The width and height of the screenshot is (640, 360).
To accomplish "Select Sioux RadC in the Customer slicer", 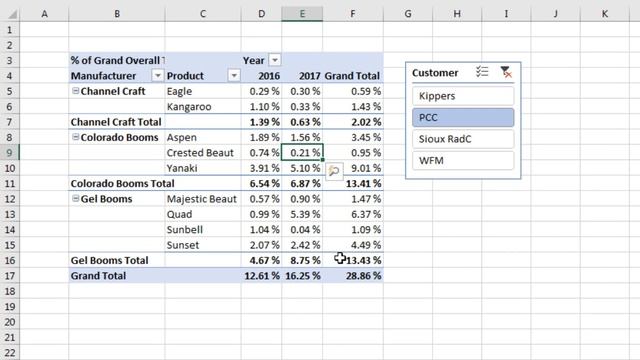I will (x=463, y=139).
